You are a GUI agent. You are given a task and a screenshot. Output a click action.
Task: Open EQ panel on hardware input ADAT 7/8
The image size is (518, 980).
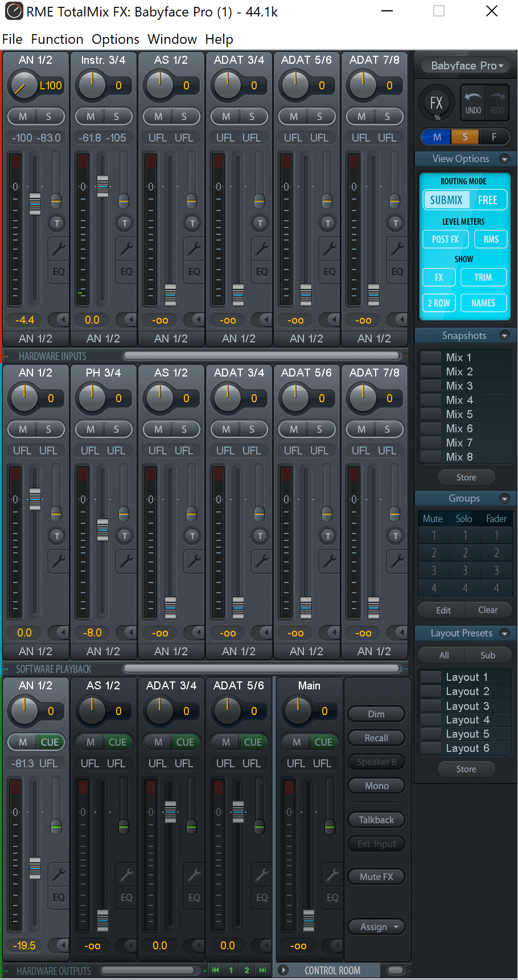397,272
